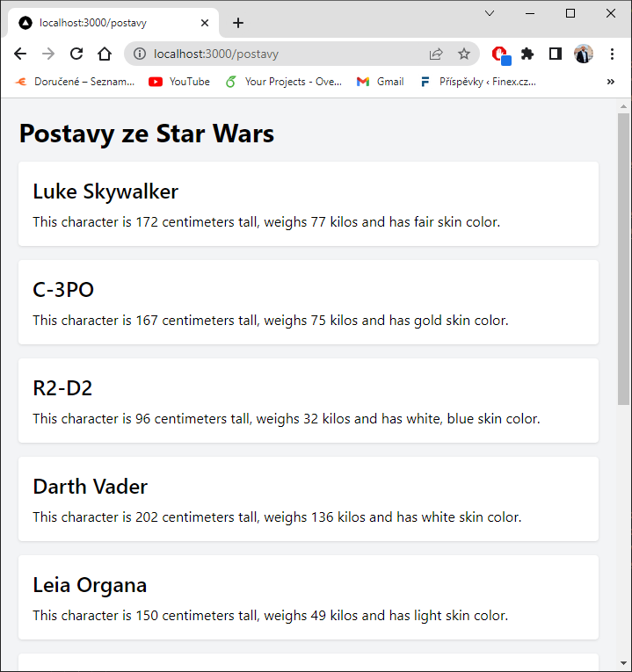
Task: Open the tab search dropdown
Action: [490, 13]
